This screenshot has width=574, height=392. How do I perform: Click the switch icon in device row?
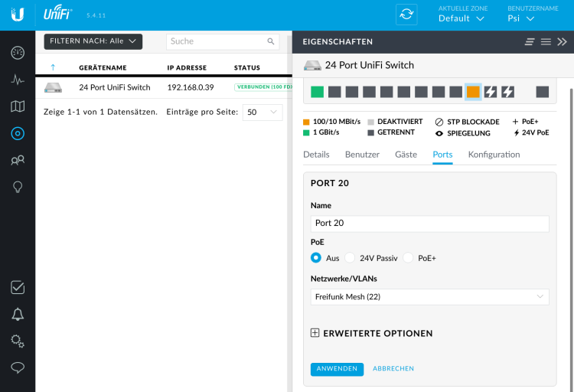coord(53,87)
